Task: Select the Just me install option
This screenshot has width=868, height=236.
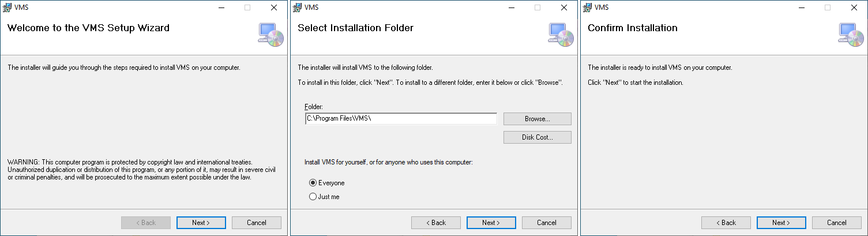Action: pos(325,197)
